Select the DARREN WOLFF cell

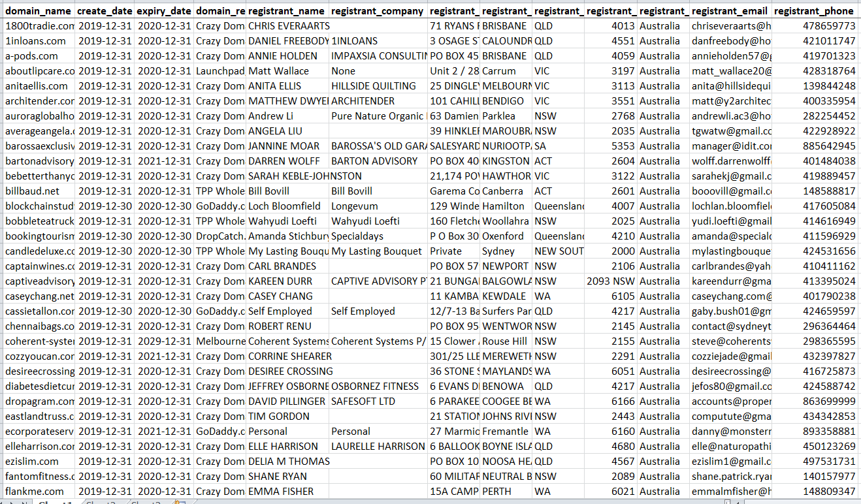click(x=287, y=161)
